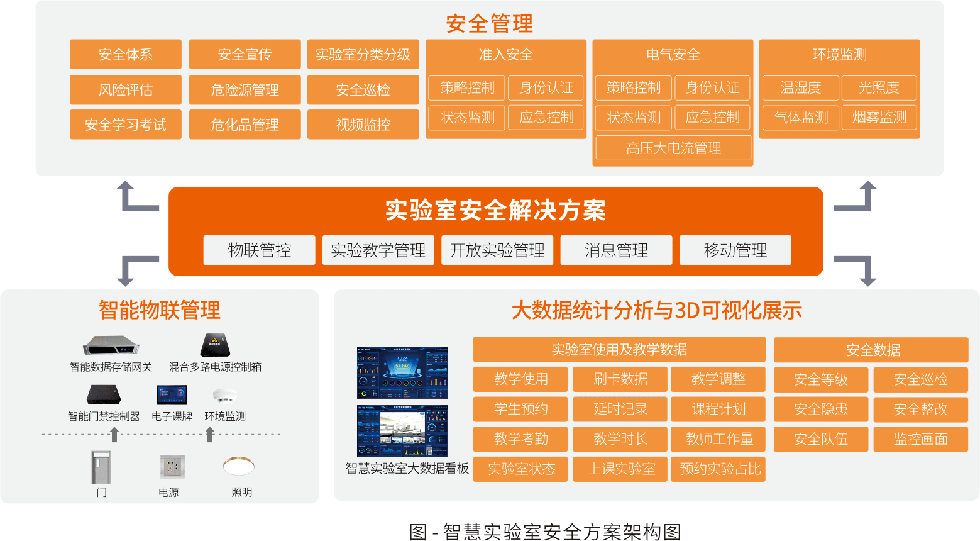Click the 电子课牌 screen icon

tap(172, 395)
